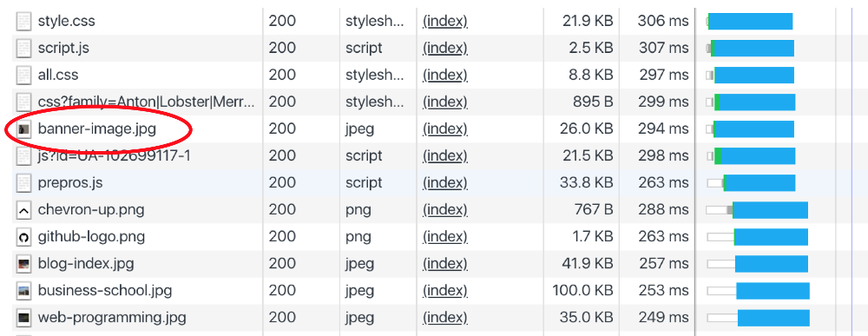Select the blog-index.jpg request
Screen dimensions: 868x336
coord(86,264)
